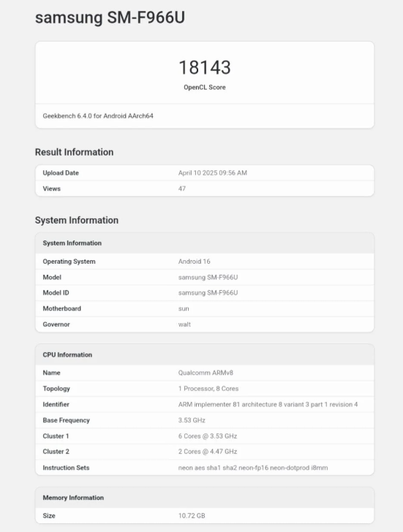Screen dimensions: 403x532
Task: Click the Views count 47
Action: tap(182, 189)
